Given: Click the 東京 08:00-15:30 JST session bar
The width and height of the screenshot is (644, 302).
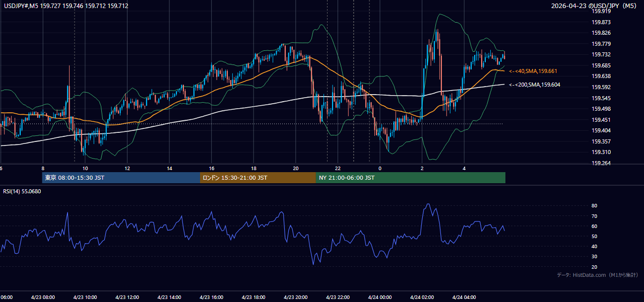Looking at the screenshot, I should [121, 178].
